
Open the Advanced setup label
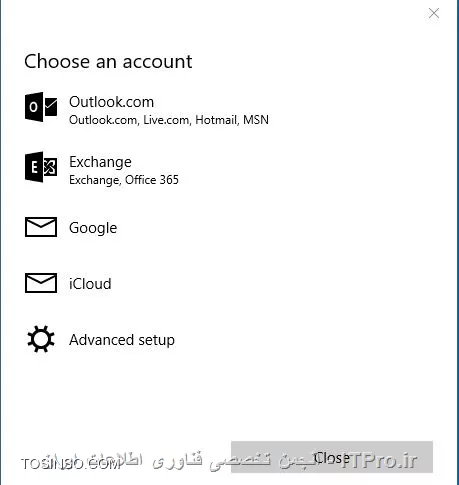[x=122, y=340]
